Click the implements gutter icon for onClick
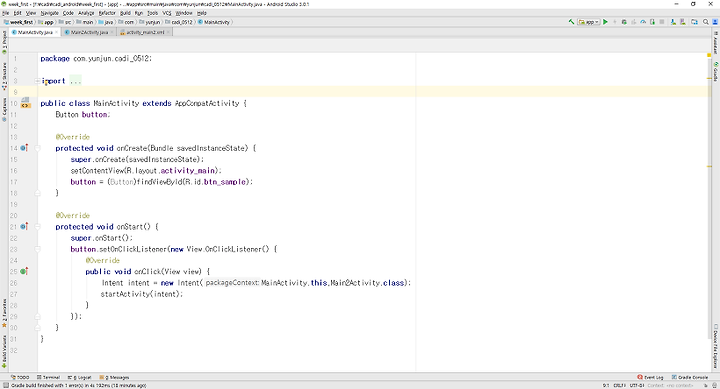 click(24, 271)
